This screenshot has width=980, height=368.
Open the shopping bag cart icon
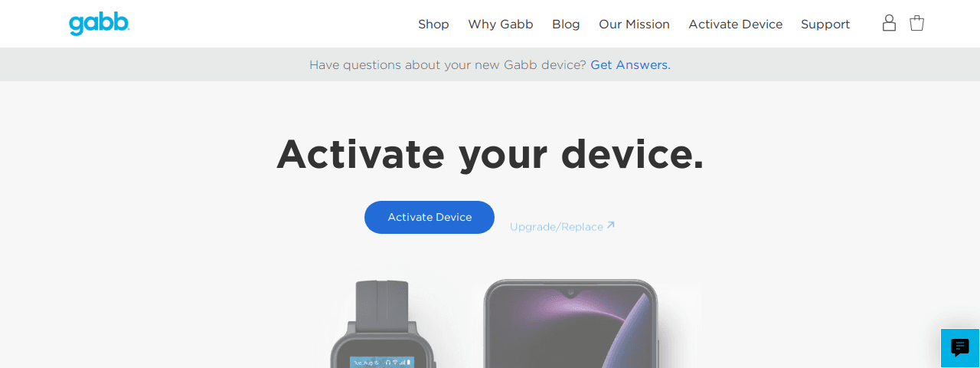click(x=916, y=23)
